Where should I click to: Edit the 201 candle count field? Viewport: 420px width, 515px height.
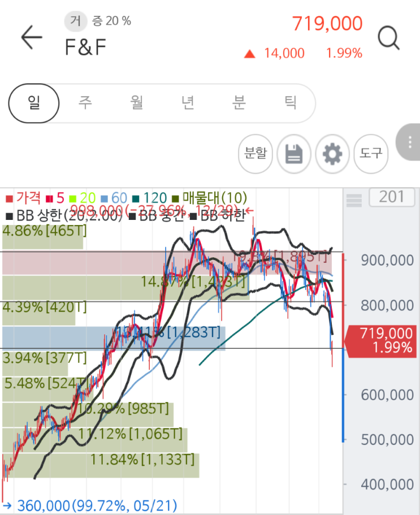click(x=391, y=197)
